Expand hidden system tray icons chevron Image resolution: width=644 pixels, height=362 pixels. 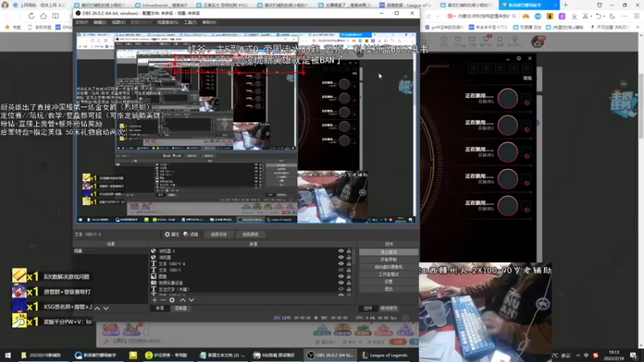coord(578,356)
